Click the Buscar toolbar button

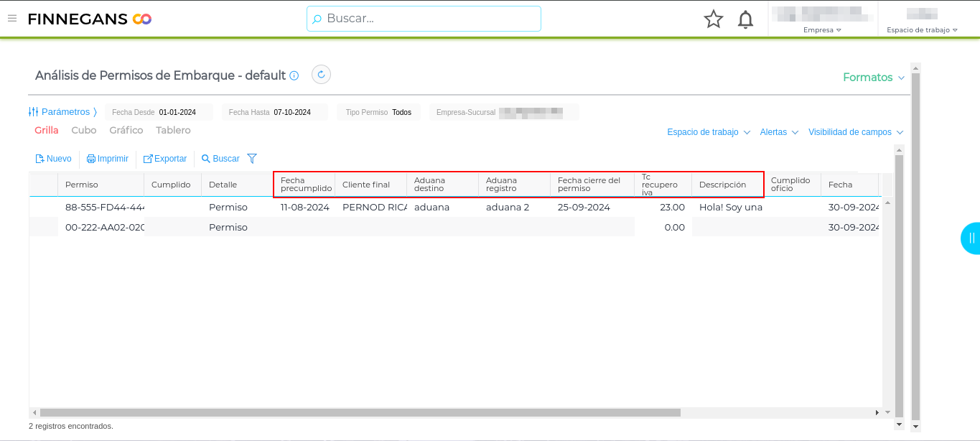pos(220,159)
